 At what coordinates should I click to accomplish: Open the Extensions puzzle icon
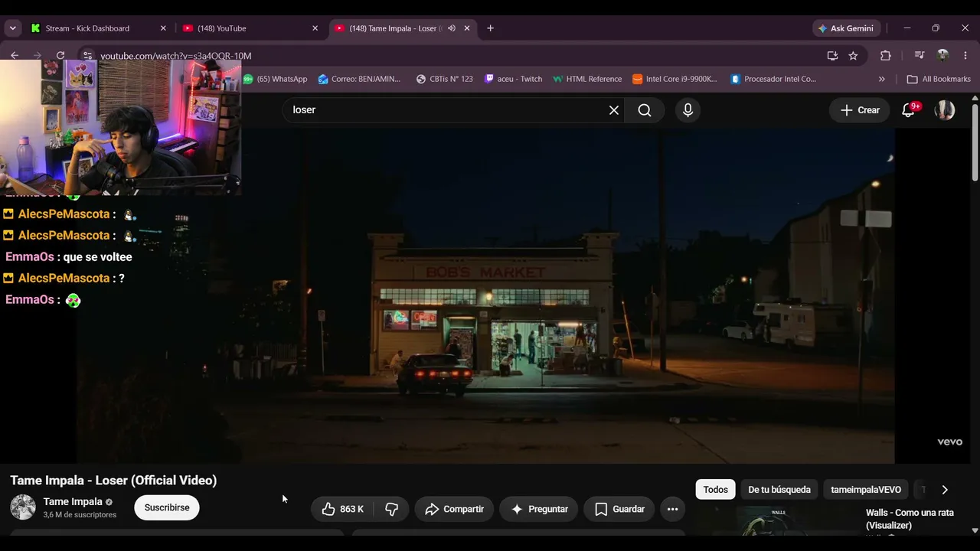(886, 56)
